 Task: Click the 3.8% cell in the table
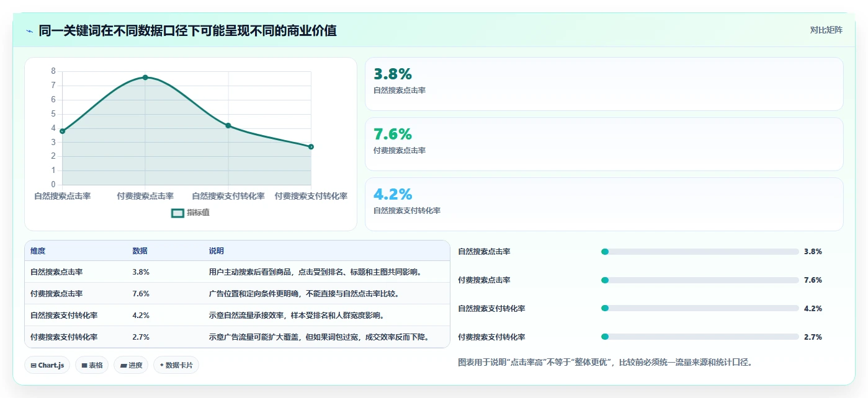tap(141, 272)
